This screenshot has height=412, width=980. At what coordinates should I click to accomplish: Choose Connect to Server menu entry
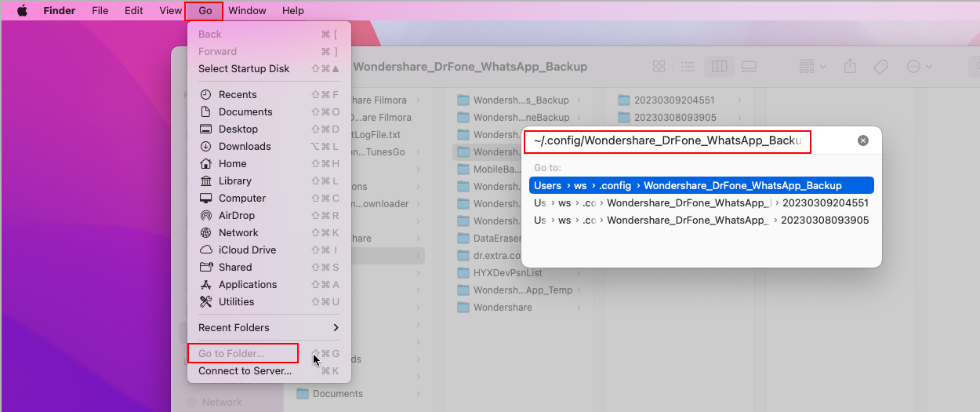point(245,370)
